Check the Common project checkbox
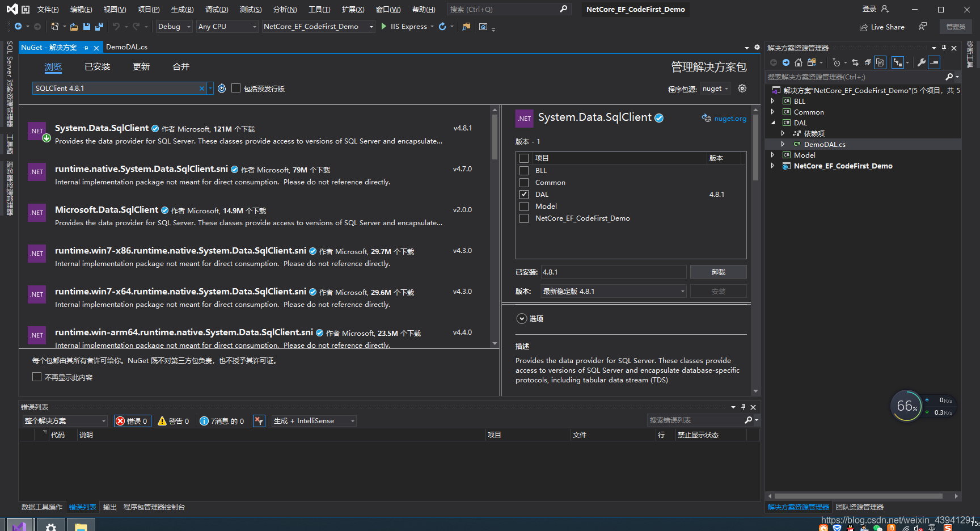Viewport: 980px width, 531px height. 524,182
